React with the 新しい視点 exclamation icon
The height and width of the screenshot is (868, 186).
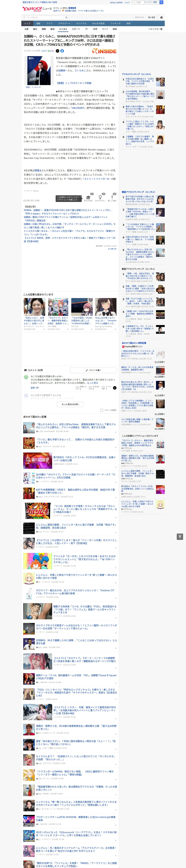[112, 198]
